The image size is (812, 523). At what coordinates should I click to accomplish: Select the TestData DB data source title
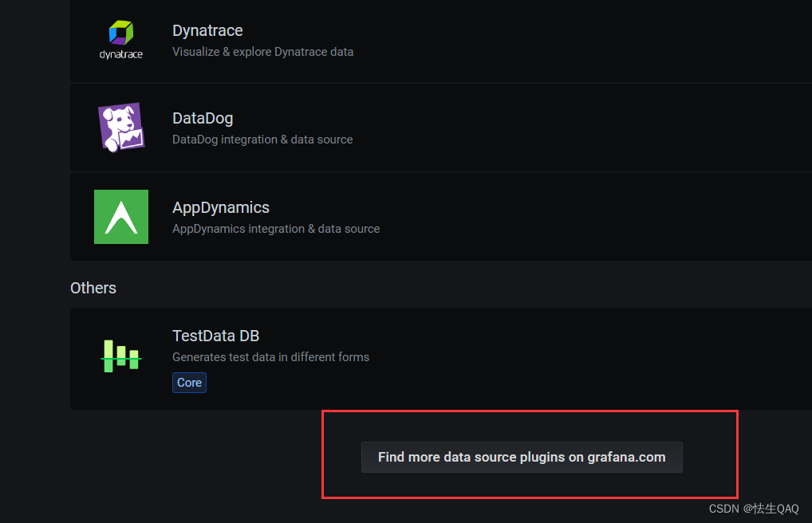coord(215,336)
